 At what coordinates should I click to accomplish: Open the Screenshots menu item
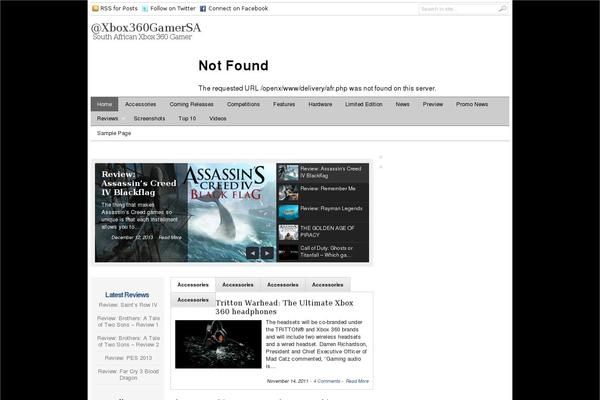tap(149, 119)
